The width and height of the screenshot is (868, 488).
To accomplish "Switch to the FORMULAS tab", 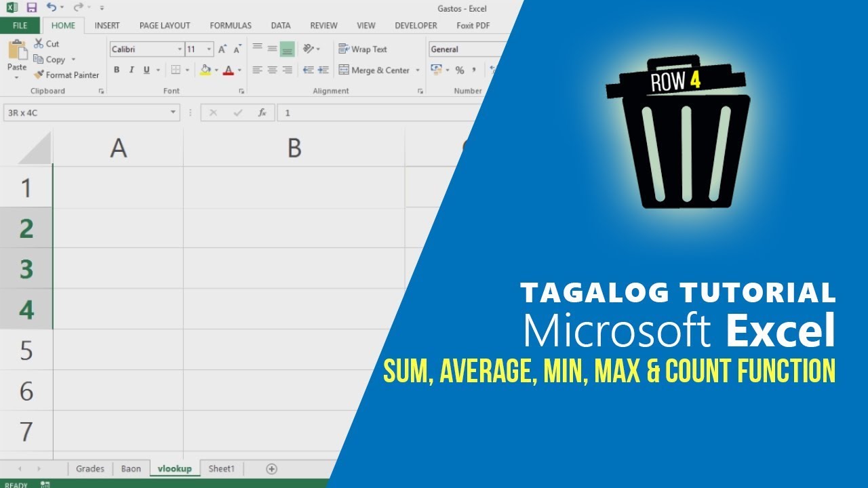I will pyautogui.click(x=231, y=26).
